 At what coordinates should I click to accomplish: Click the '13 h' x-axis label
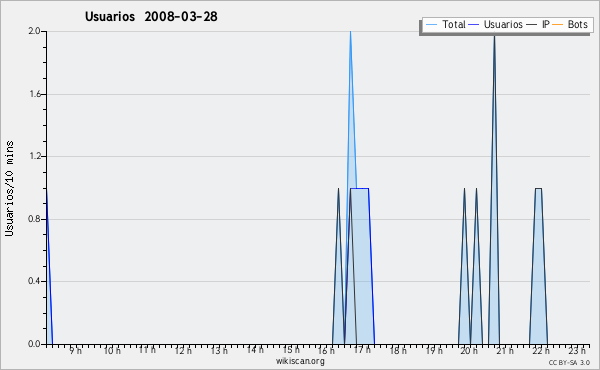pyautogui.click(x=219, y=350)
